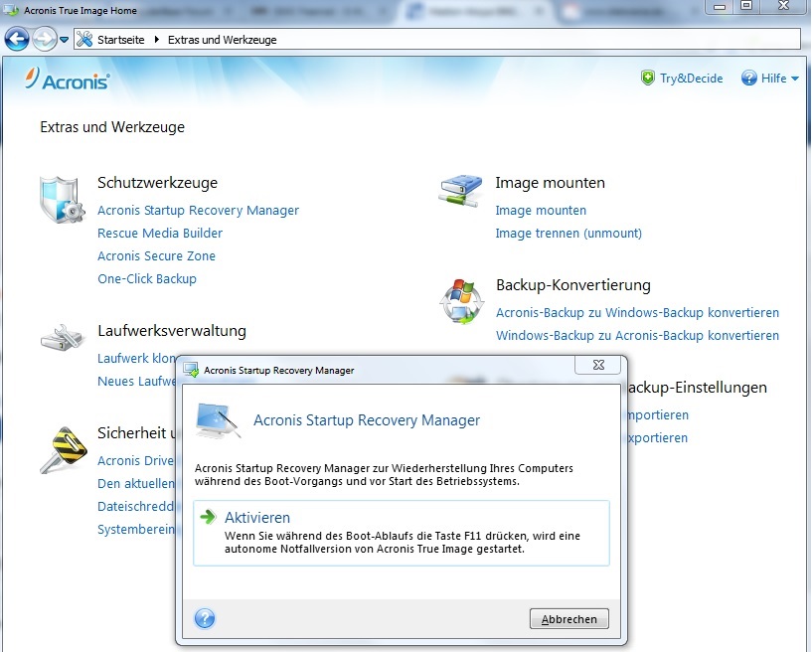
Task: Click Abbrechen to cancel the dialog
Action: [x=569, y=619]
